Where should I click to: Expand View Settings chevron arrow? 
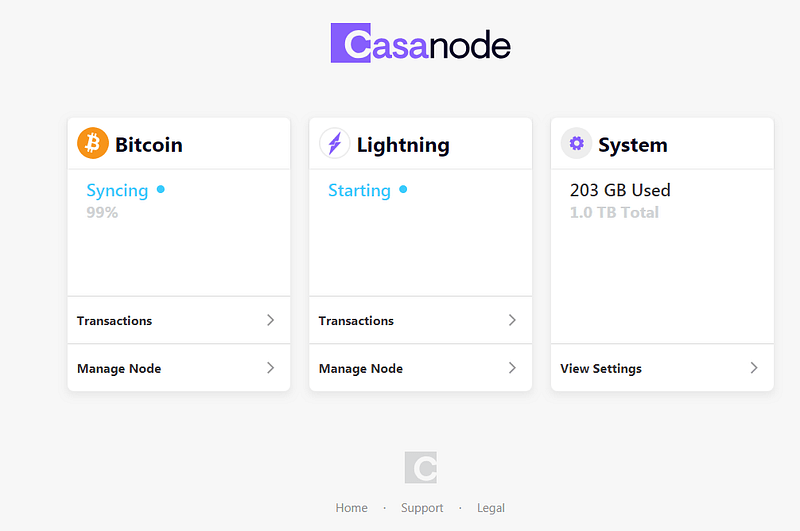coord(754,368)
